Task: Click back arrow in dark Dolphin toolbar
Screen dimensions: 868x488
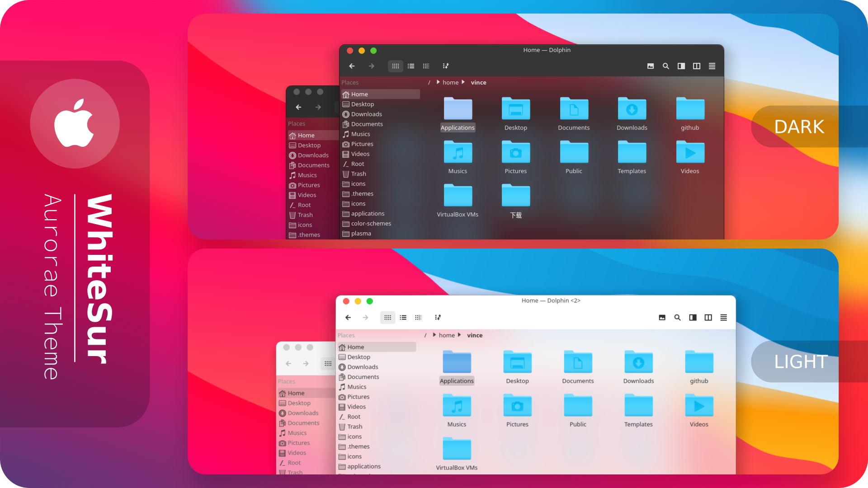Action: coord(352,66)
